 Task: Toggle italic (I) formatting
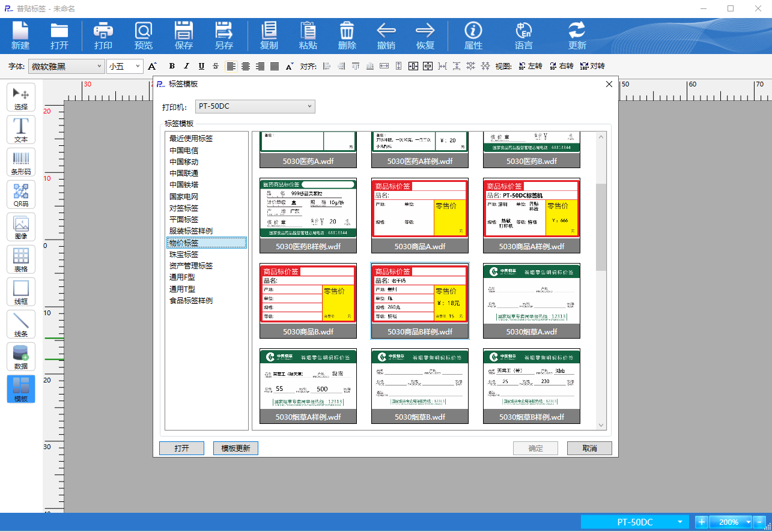(186, 66)
